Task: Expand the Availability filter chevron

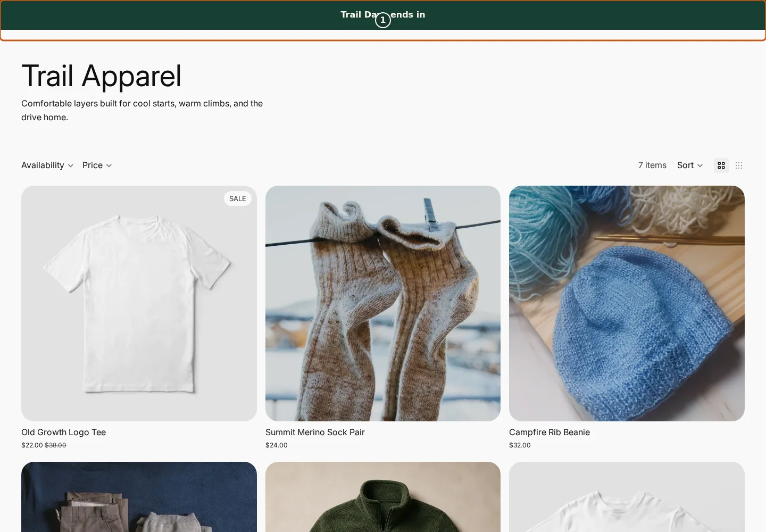Action: click(x=70, y=165)
